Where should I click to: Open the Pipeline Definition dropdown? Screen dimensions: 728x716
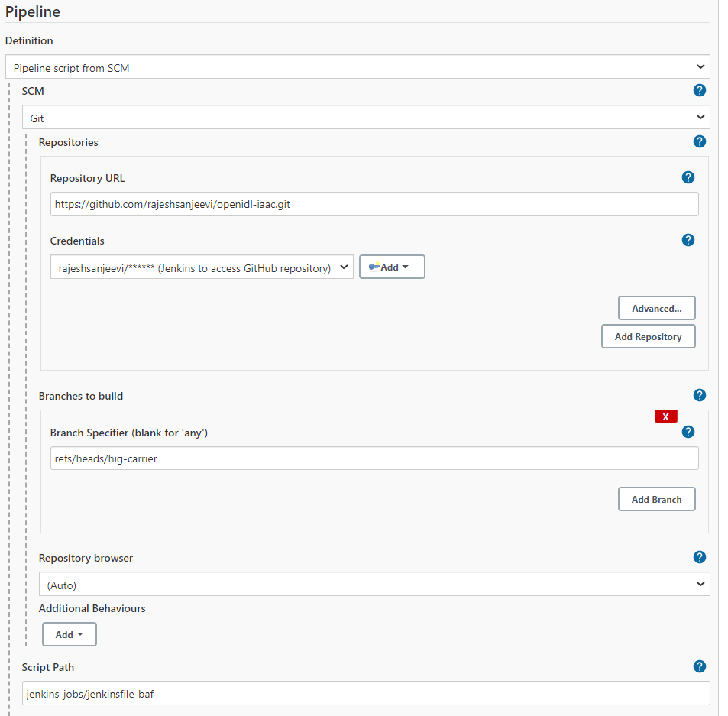click(x=358, y=67)
